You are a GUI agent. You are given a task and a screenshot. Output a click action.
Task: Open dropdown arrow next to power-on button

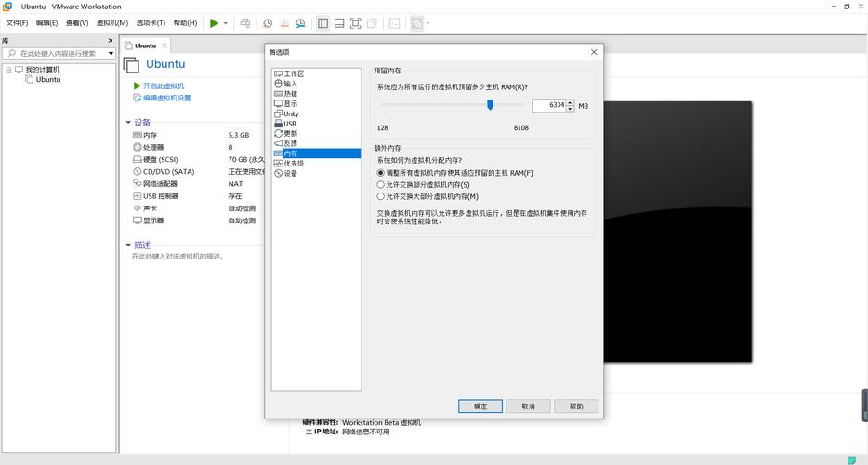click(x=225, y=23)
